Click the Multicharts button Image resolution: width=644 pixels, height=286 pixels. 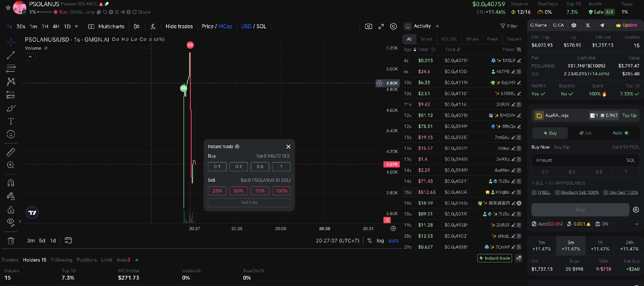(106, 26)
